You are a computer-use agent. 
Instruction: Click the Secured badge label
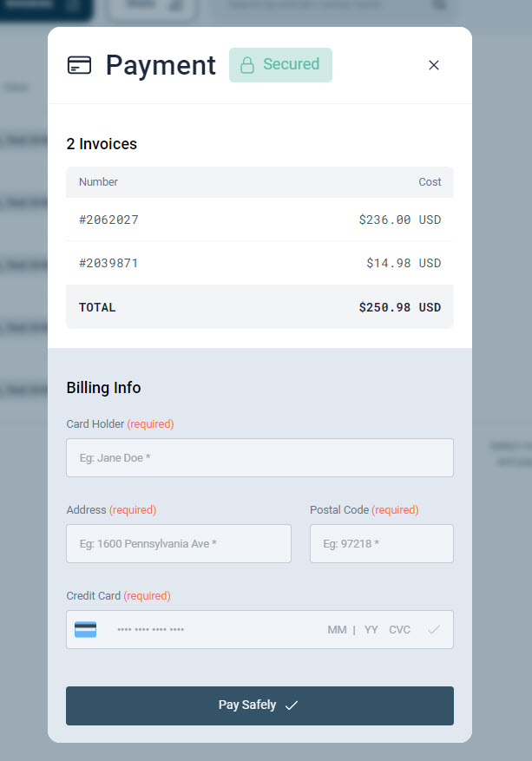pos(291,64)
